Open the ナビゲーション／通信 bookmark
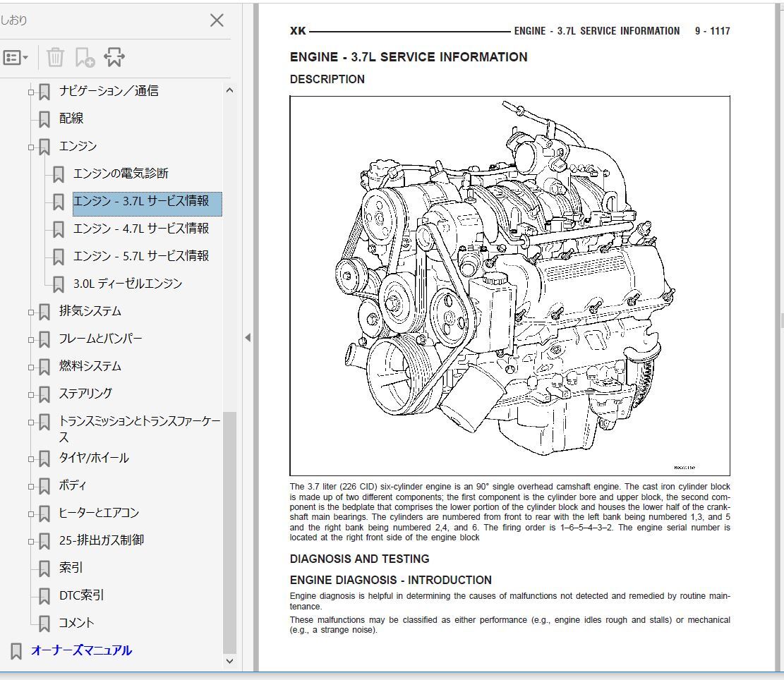The image size is (784, 680). click(109, 91)
